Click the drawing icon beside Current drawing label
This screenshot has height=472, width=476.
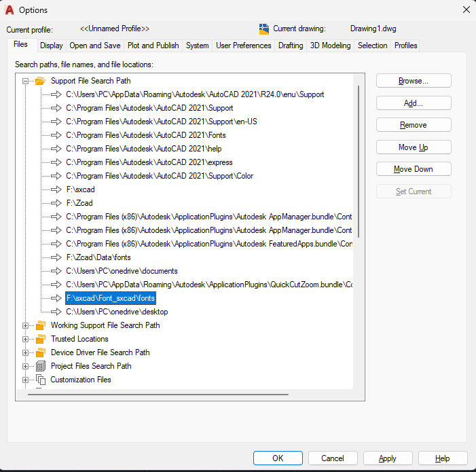point(264,29)
